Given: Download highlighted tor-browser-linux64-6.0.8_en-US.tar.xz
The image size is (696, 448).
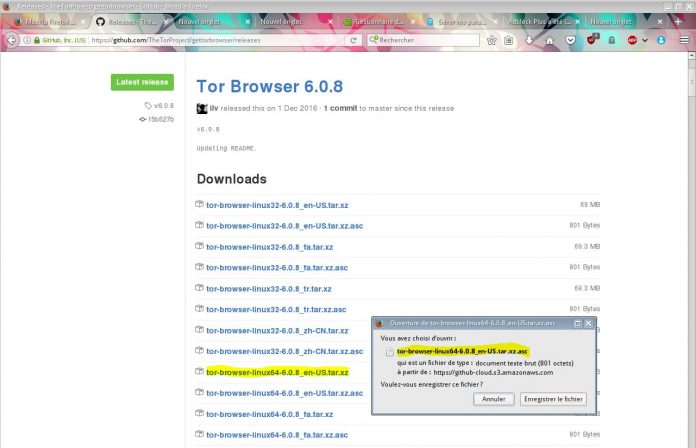Looking at the screenshot, I should pos(277,372).
